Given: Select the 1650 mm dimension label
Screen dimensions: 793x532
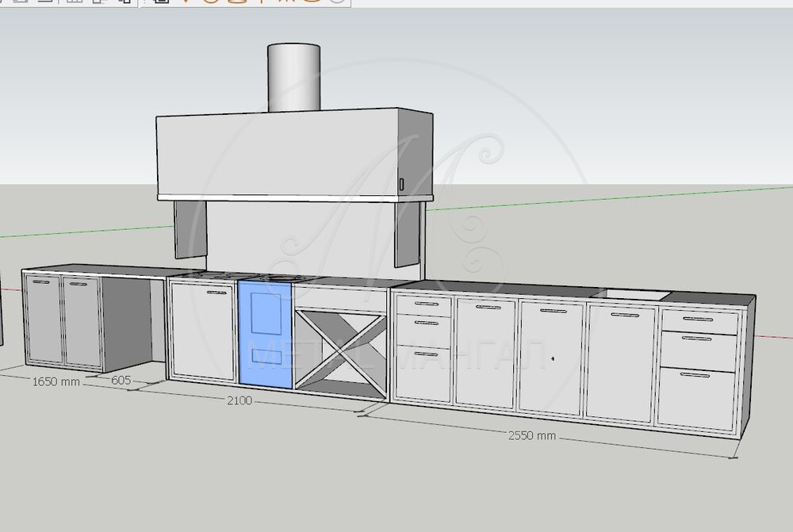Looking at the screenshot, I should click(x=56, y=381).
